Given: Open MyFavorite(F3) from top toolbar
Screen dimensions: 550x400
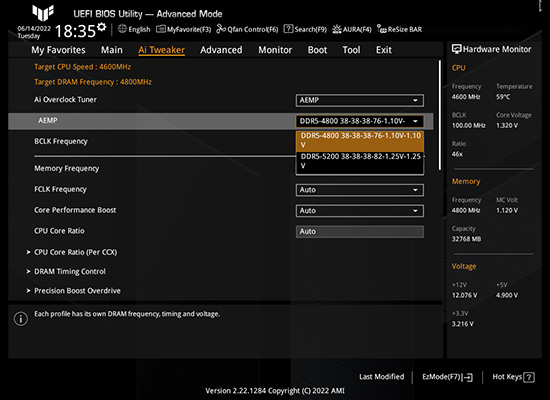Looking at the screenshot, I should (183, 29).
